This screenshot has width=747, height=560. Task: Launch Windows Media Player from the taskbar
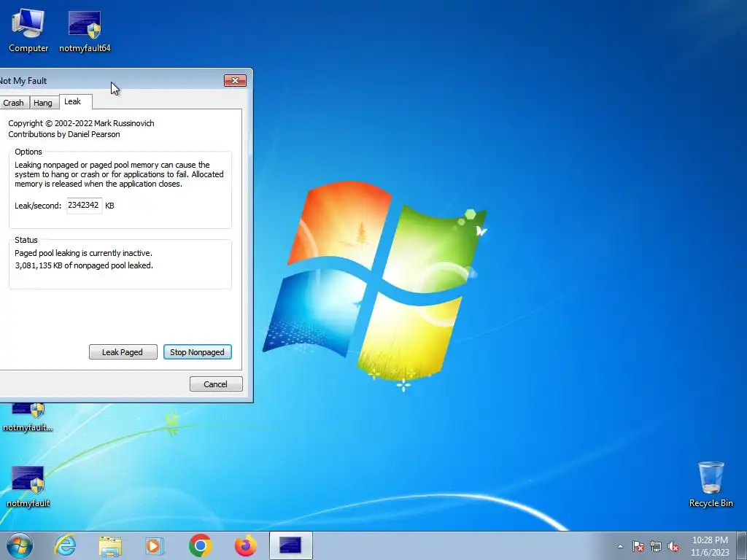(155, 545)
